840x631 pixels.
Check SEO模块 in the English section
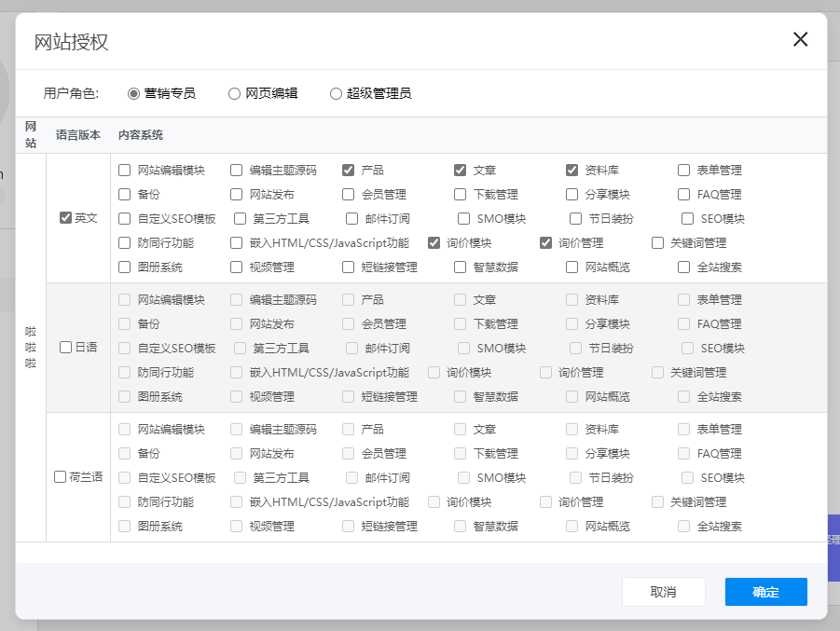click(688, 218)
